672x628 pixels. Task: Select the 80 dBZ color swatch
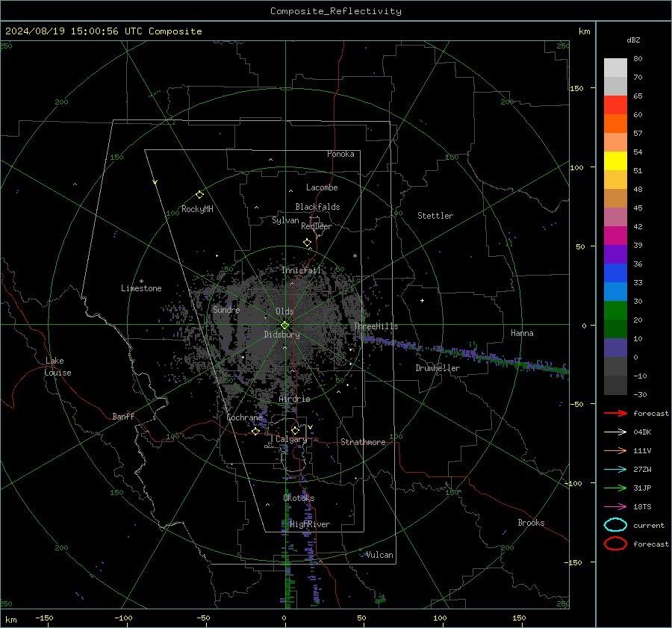[x=615, y=68]
